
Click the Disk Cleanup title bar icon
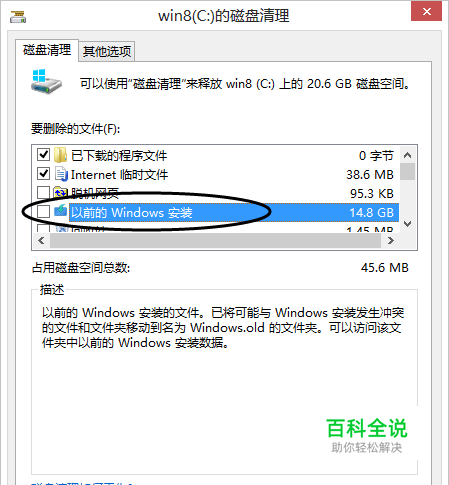[18, 16]
